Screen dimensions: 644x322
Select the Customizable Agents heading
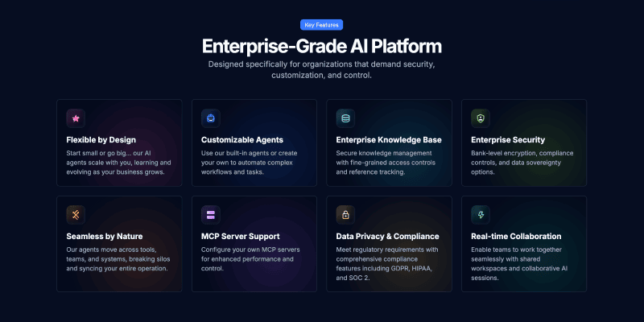pyautogui.click(x=242, y=139)
